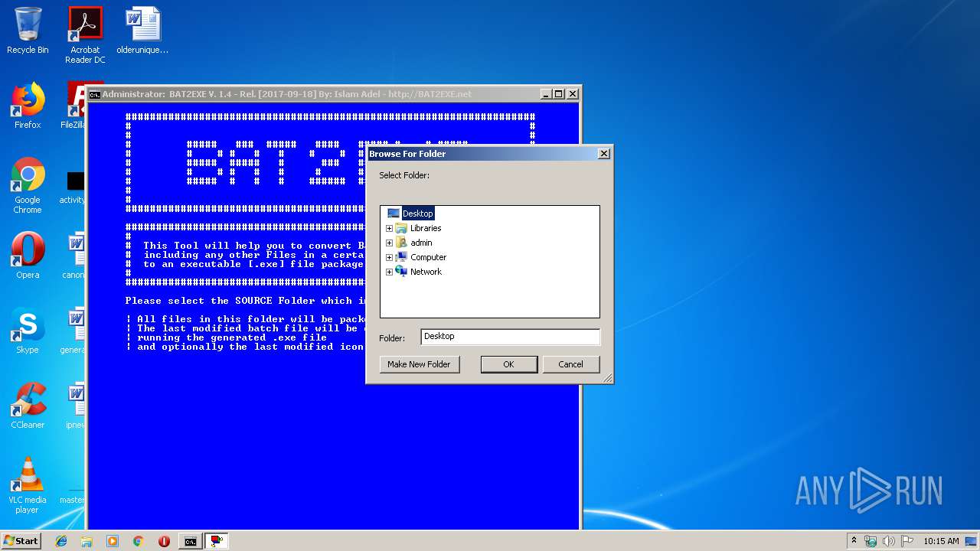The image size is (980, 551).
Task: Select the Libraries folder item
Action: [426, 228]
